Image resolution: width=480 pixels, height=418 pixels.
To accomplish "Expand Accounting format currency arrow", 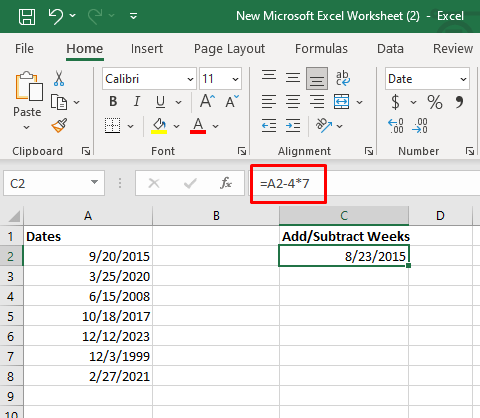I will click(x=414, y=102).
